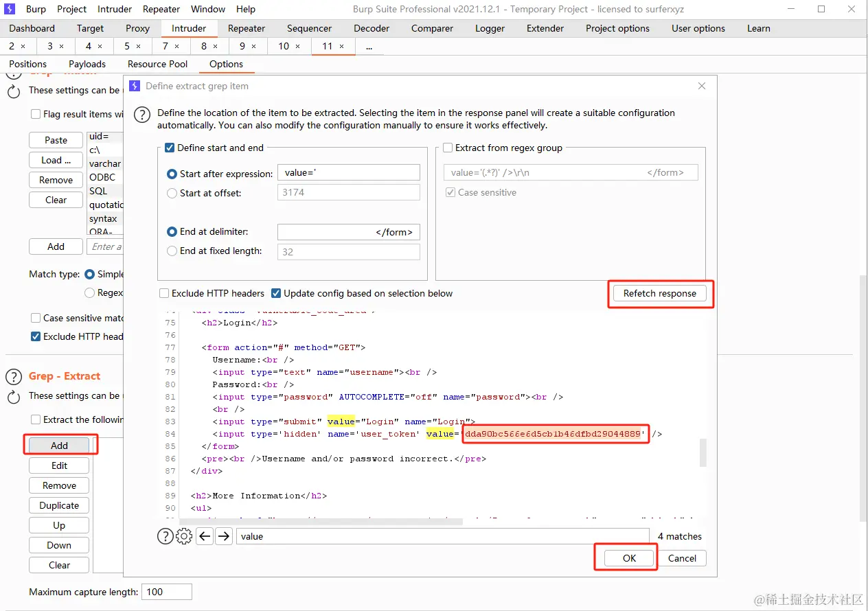Click the search field containing value

coord(443,536)
